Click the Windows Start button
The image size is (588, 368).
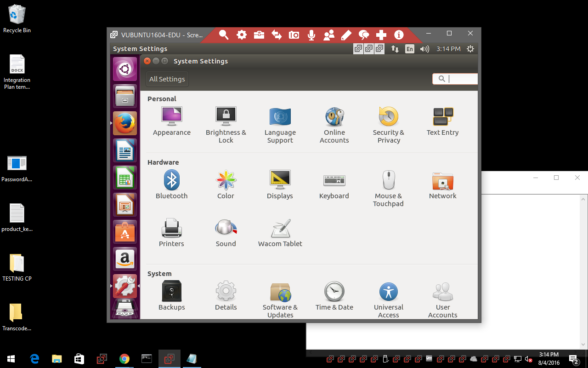coord(11,359)
